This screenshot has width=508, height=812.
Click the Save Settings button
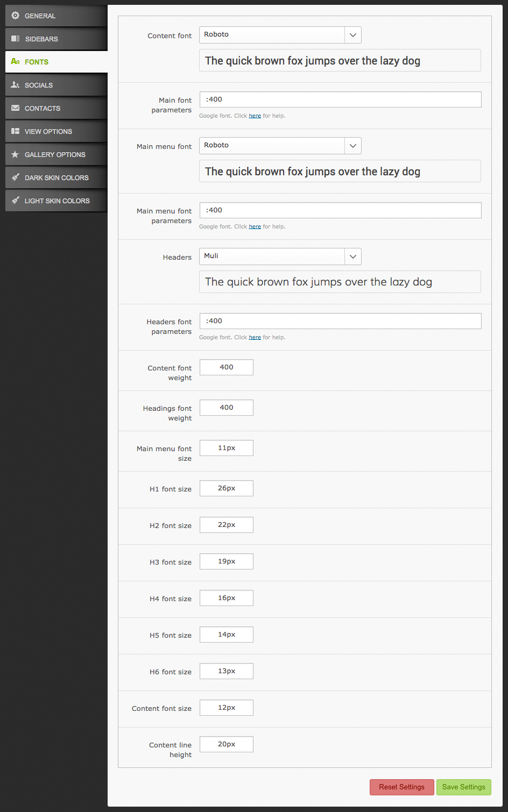(464, 787)
